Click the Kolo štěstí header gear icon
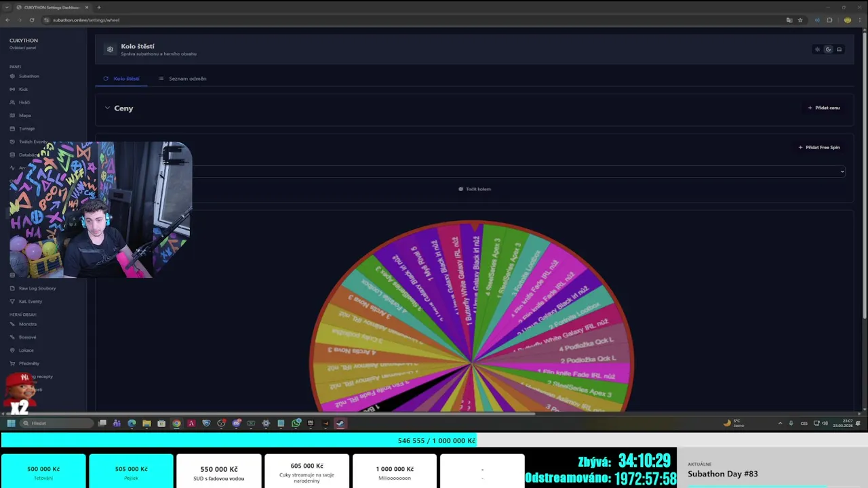 tap(110, 49)
